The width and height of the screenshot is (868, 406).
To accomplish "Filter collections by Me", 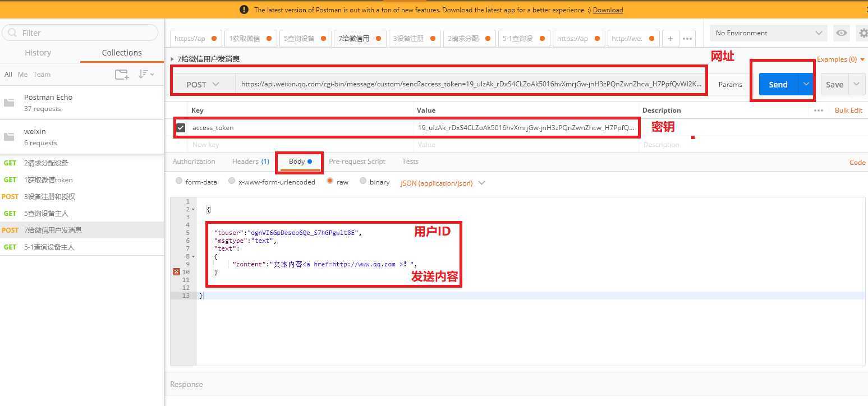I will point(22,74).
